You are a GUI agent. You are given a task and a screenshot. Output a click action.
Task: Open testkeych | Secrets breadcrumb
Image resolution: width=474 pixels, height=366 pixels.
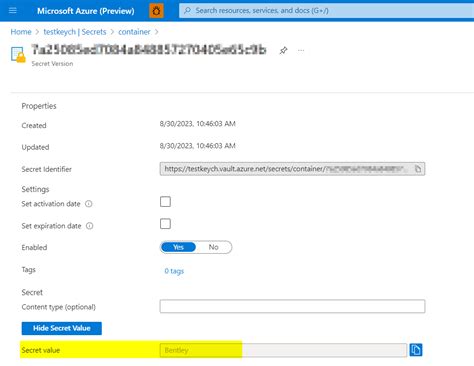(x=75, y=32)
